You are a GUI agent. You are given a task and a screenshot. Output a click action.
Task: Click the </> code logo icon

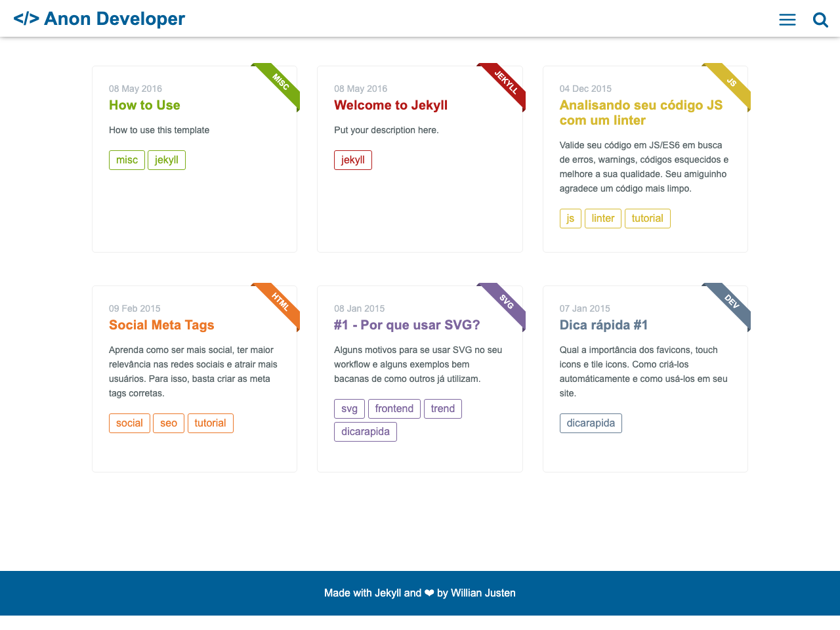[28, 18]
